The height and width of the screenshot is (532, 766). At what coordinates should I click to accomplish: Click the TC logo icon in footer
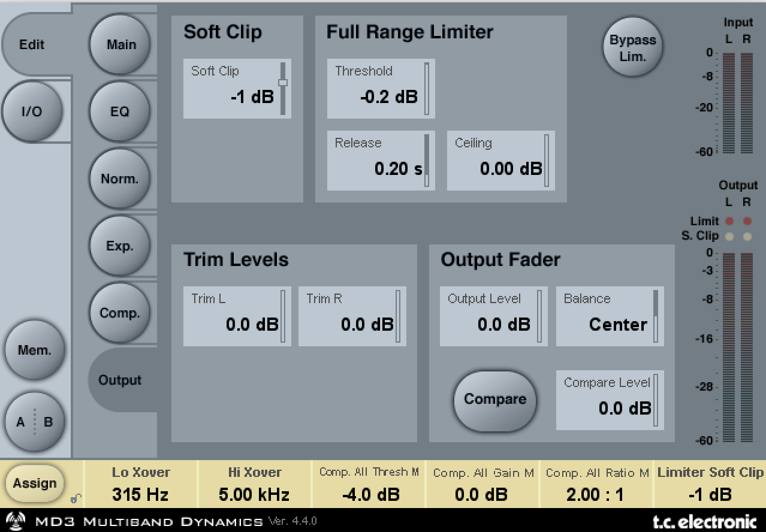[x=17, y=520]
